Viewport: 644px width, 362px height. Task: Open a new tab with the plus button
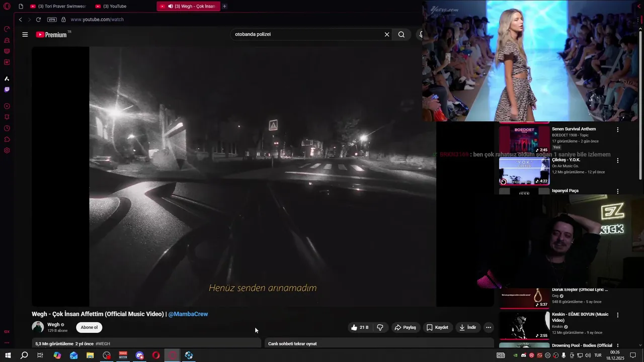coord(224,7)
